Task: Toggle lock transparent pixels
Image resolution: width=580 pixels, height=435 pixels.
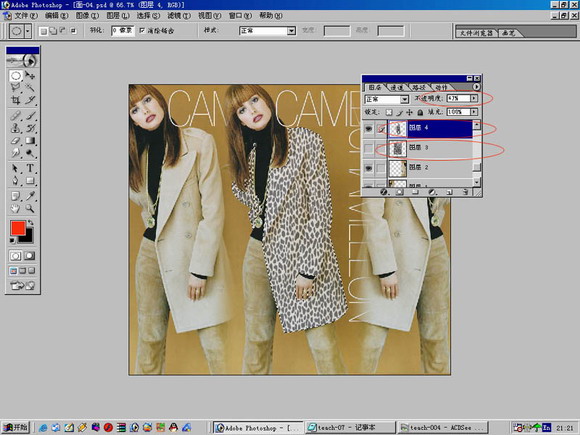Action: pos(388,112)
